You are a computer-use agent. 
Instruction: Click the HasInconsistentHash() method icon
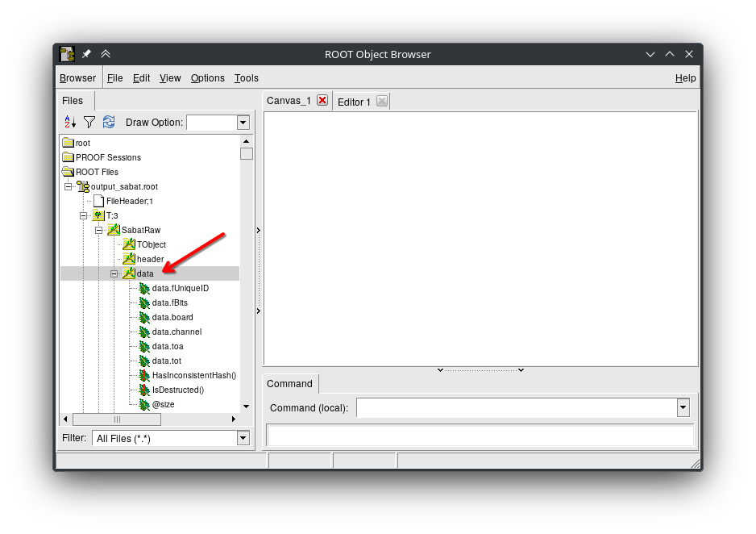pos(144,375)
